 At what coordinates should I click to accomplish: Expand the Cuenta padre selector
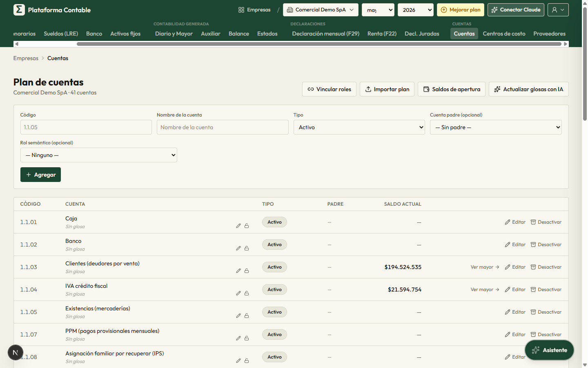coord(496,127)
